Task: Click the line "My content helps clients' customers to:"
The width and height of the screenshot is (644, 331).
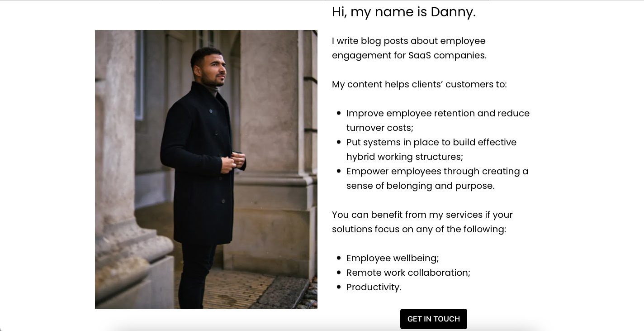Action: click(x=420, y=84)
